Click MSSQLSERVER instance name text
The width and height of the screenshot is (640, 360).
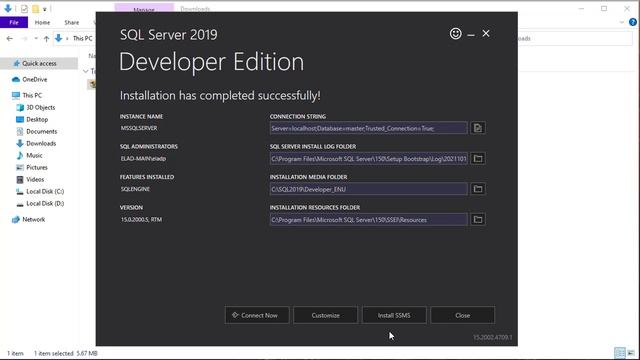click(139, 128)
